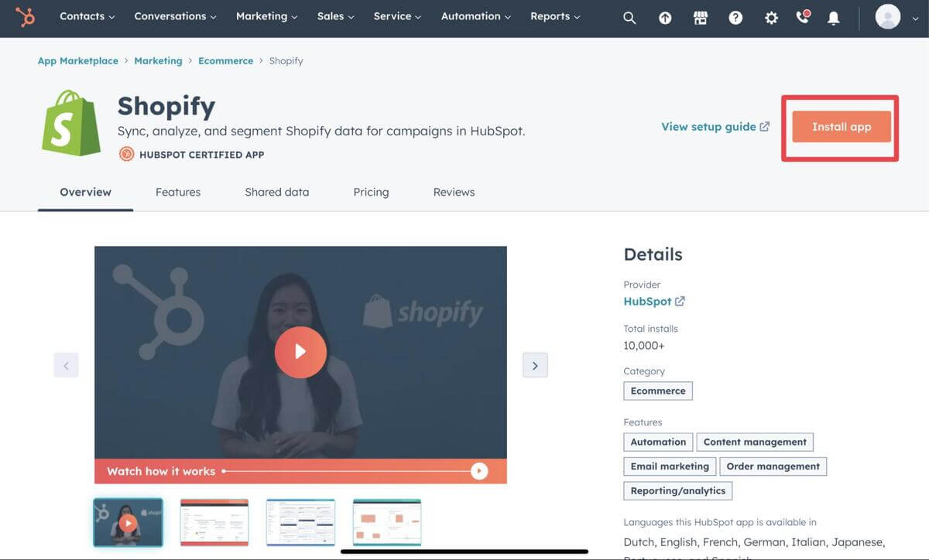Click the 10,000+ total installs value
This screenshot has width=929, height=560.
pos(644,346)
